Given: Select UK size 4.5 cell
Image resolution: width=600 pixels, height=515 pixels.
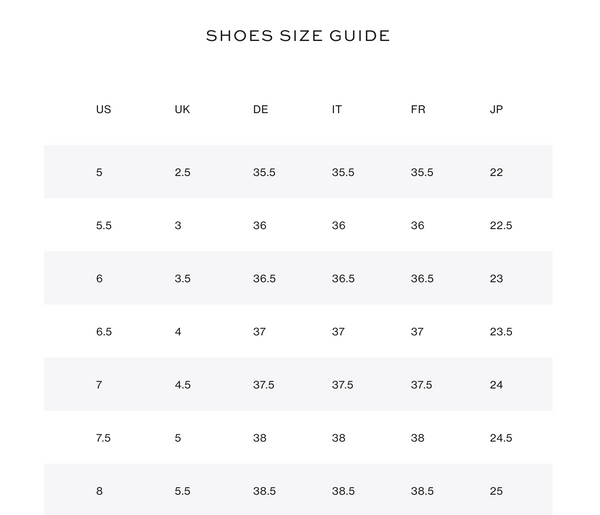Looking at the screenshot, I should [183, 385].
